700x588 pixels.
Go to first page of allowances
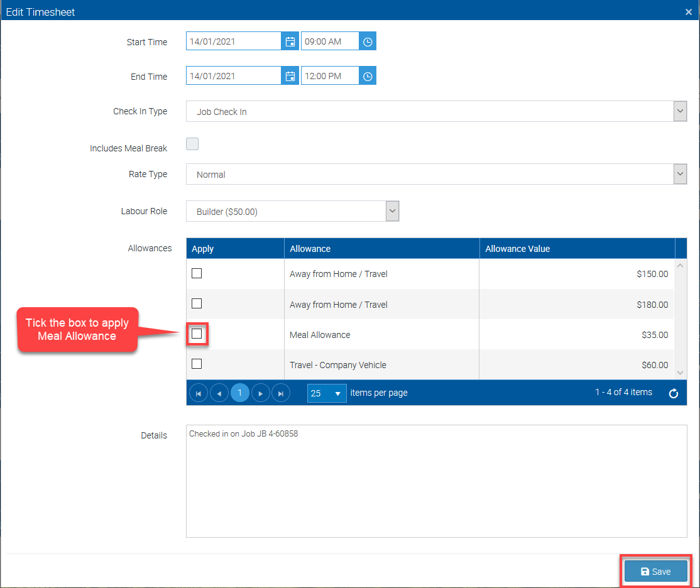click(x=199, y=393)
